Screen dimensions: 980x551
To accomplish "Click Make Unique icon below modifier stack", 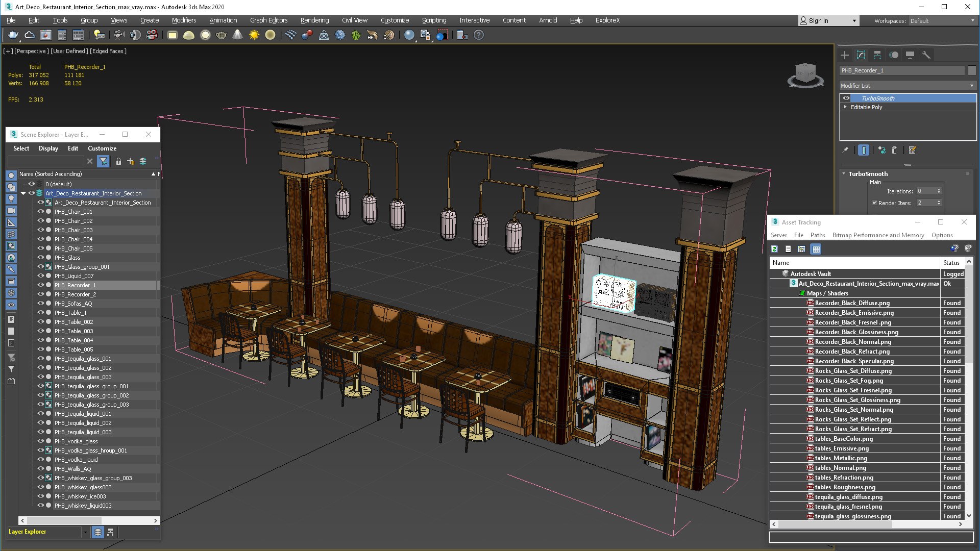I will pyautogui.click(x=882, y=150).
